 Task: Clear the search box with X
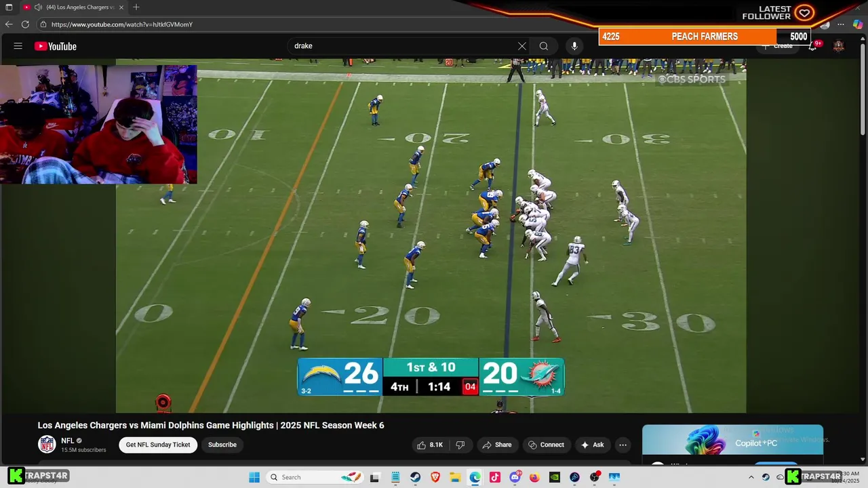522,46
